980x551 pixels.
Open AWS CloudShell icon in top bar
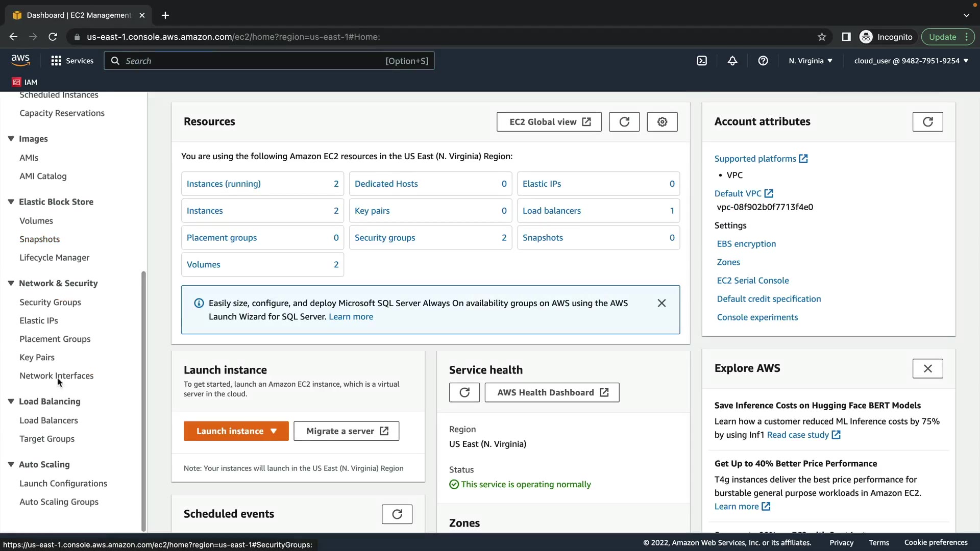702,61
